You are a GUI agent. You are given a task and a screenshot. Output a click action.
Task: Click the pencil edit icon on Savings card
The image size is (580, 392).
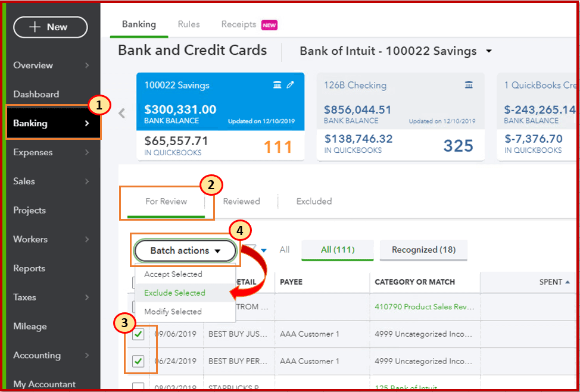pos(291,85)
